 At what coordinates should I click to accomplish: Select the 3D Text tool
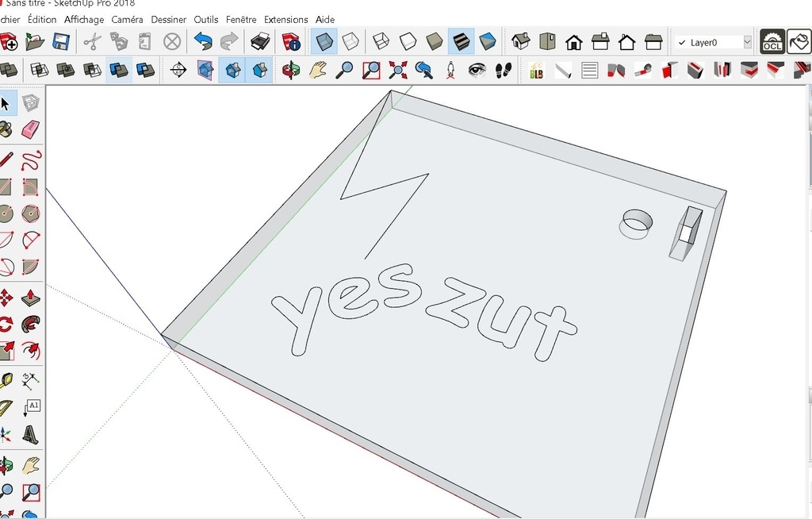(x=31, y=435)
